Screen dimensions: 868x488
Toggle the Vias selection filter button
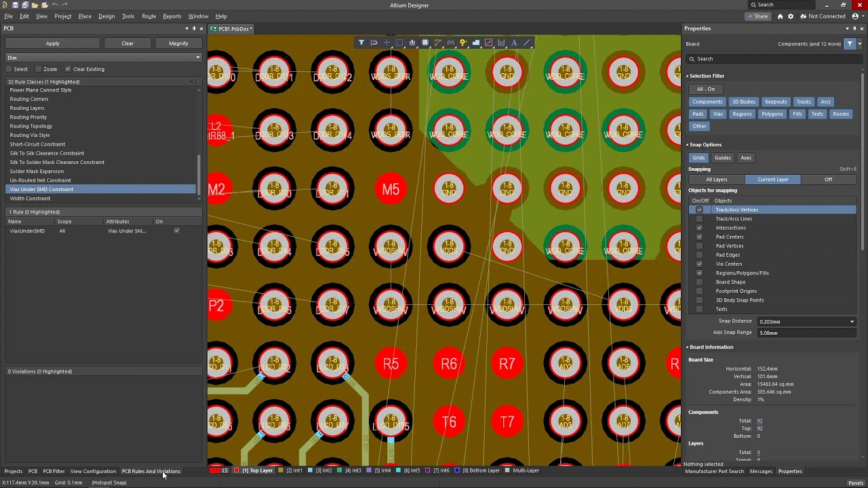(718, 114)
